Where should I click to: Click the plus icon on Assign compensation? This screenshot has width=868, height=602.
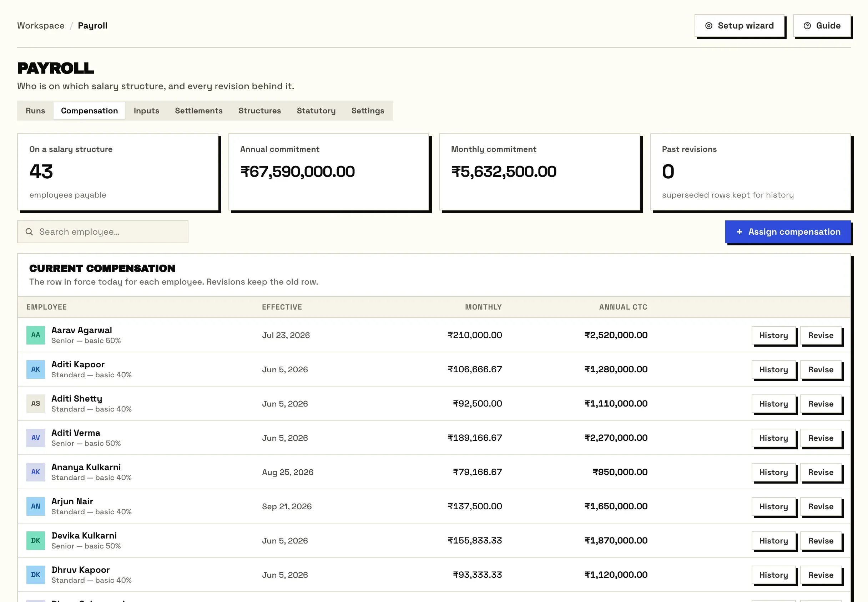(739, 231)
